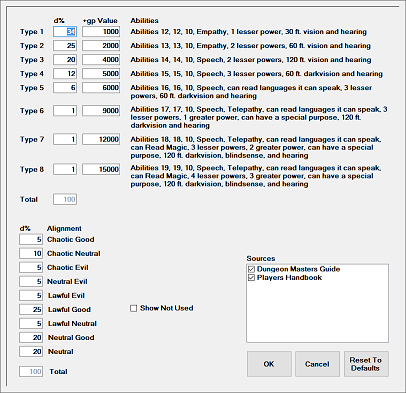
Task: Focus the Type 3 d% field
Action: click(x=65, y=60)
